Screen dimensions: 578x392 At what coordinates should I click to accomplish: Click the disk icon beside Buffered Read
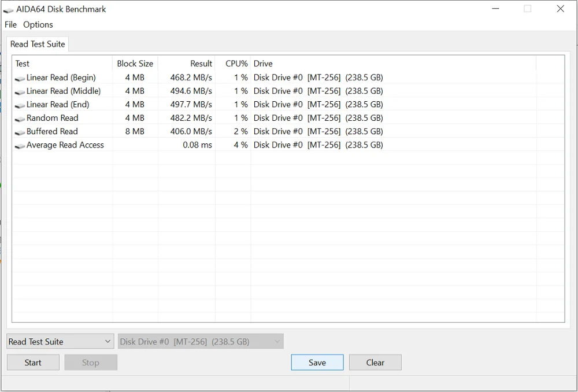pos(20,132)
